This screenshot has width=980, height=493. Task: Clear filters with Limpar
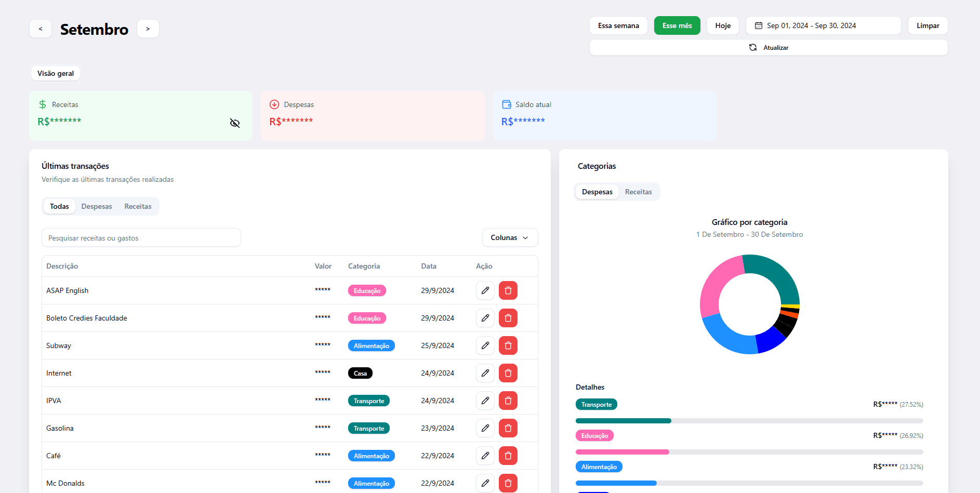click(x=928, y=25)
